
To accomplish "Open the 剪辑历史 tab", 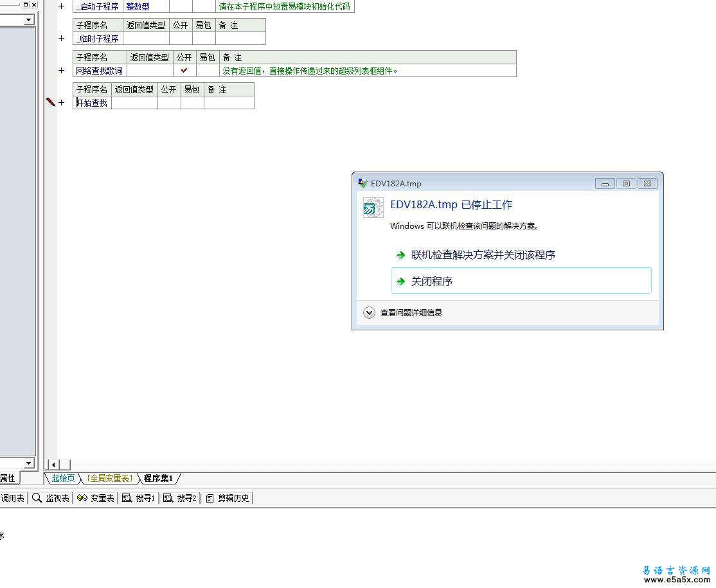I will pos(228,498).
